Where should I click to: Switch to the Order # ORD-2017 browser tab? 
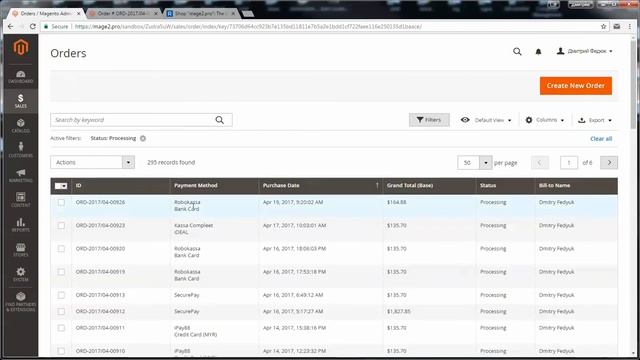[x=121, y=13]
